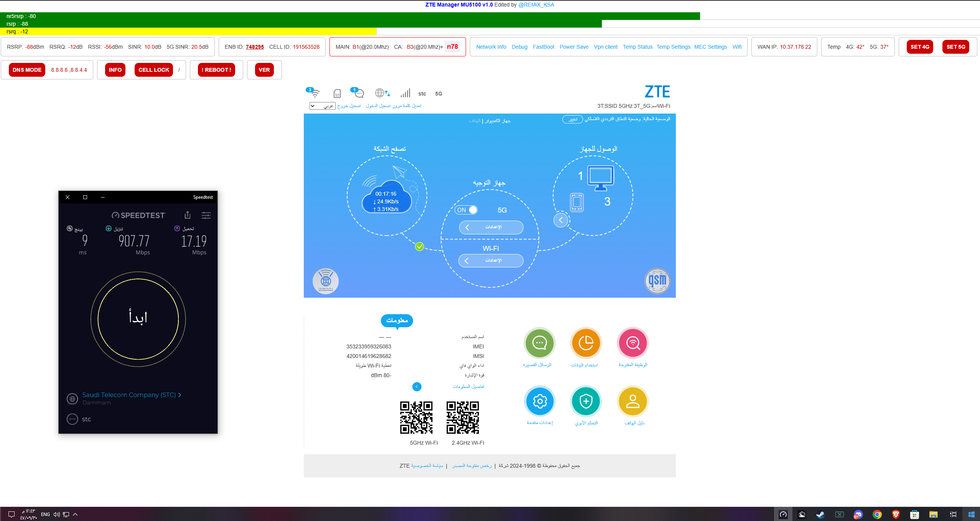Click the Wi-Fi status icon with badge 3
Viewport: 980px width, 521px height.
click(x=315, y=93)
